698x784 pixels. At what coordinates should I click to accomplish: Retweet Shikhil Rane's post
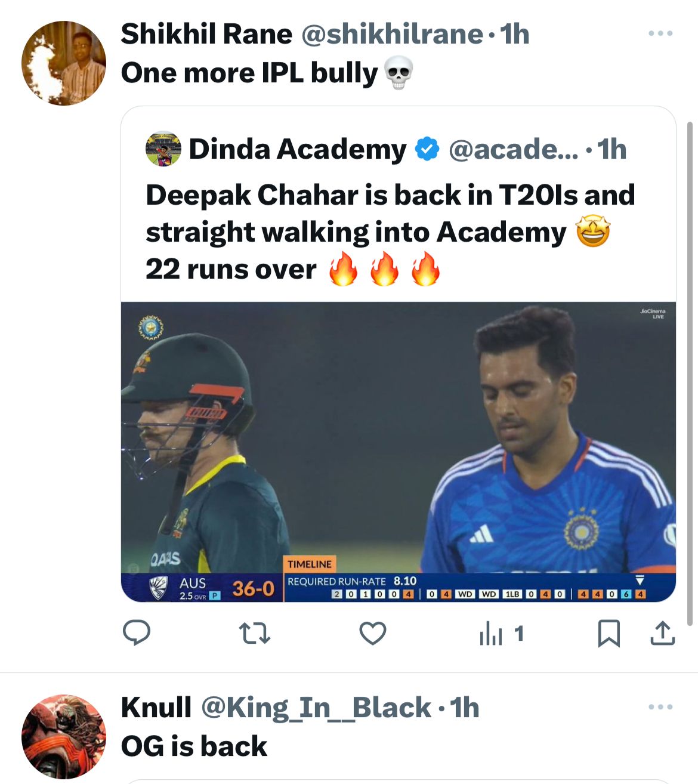click(x=254, y=632)
